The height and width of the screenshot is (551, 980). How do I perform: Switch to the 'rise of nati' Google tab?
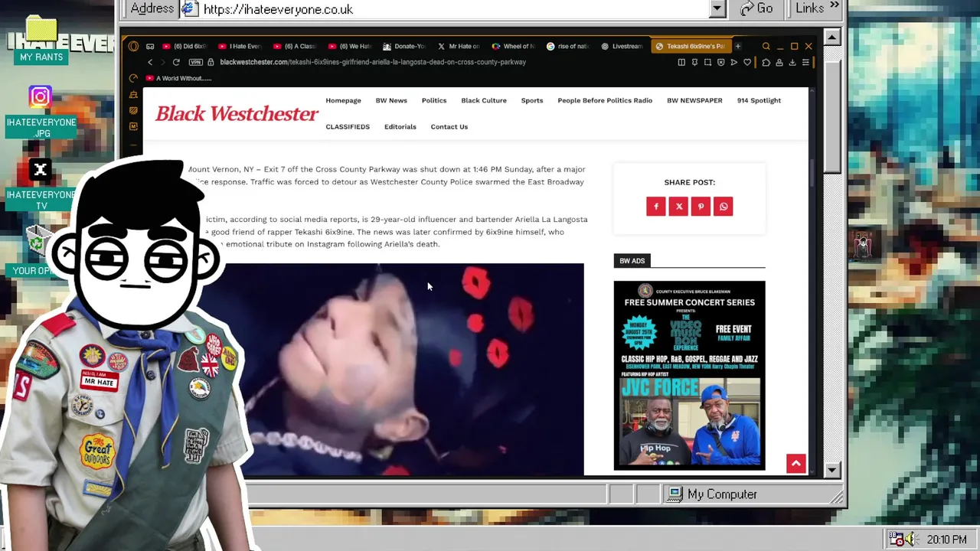[569, 46]
